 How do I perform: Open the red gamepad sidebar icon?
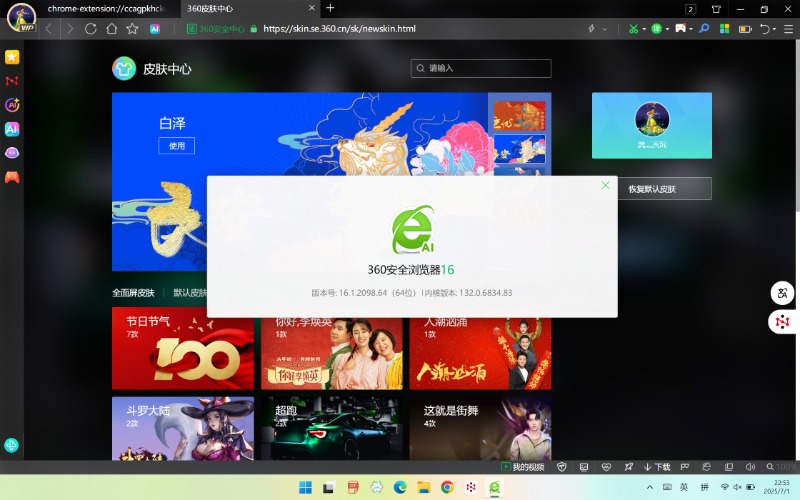click(x=12, y=177)
